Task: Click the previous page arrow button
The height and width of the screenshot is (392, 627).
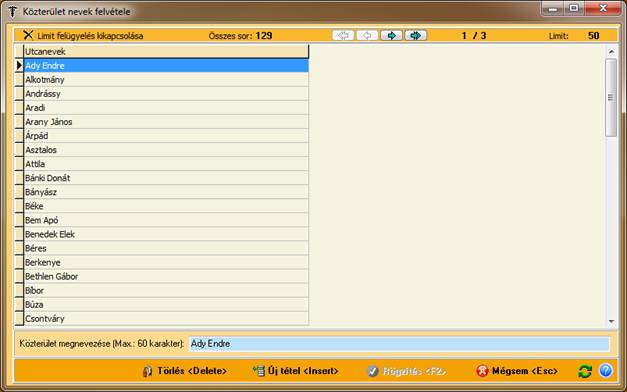Action: (x=367, y=36)
